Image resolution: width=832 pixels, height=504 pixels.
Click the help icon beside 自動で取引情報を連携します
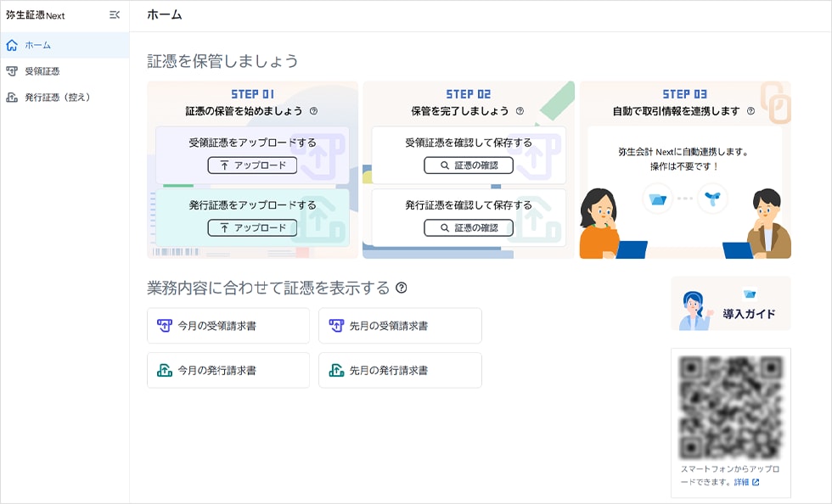pyautogui.click(x=750, y=111)
